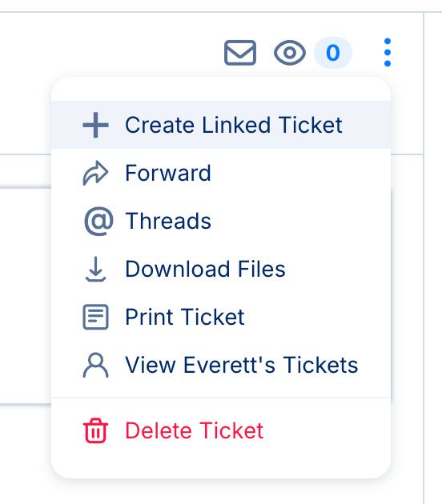Select Download Files option
Screen dimensions: 442x504
[x=221, y=269]
